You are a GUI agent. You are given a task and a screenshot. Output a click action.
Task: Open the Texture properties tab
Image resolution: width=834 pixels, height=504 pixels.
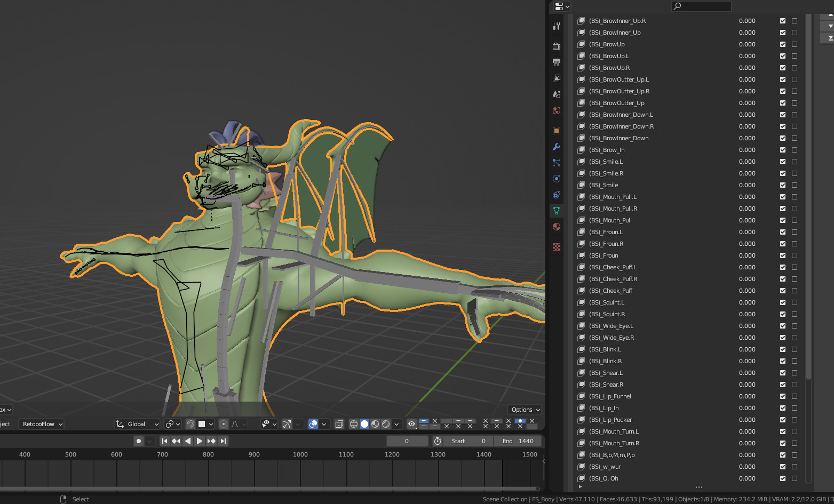(x=557, y=247)
